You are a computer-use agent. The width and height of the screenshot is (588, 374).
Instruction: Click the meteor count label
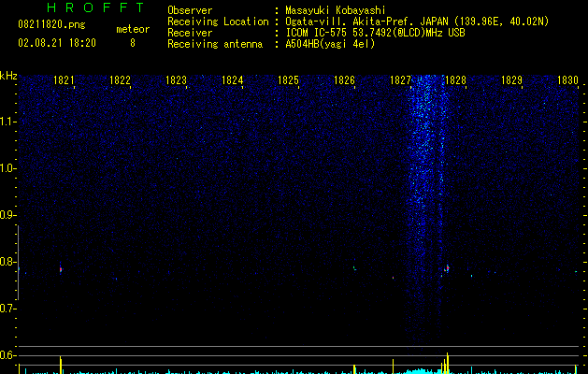point(133,29)
